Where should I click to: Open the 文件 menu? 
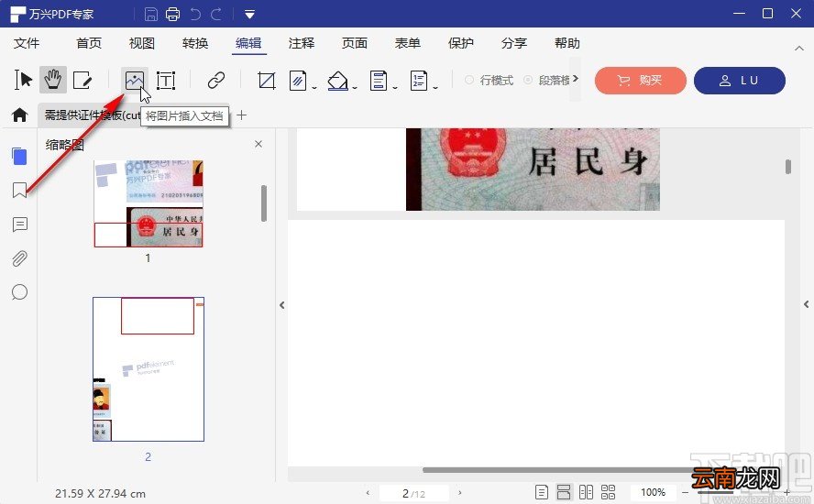pyautogui.click(x=27, y=43)
